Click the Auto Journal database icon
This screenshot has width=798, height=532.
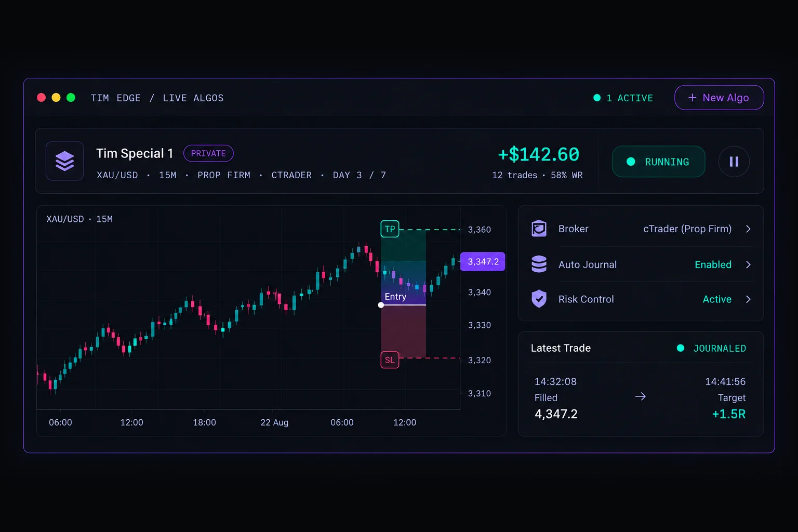[x=539, y=264]
